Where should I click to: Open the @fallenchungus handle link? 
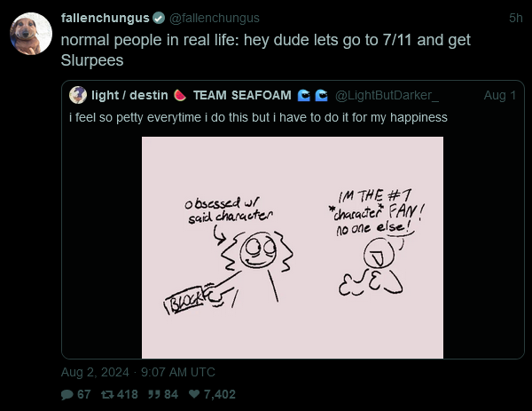coord(215,18)
